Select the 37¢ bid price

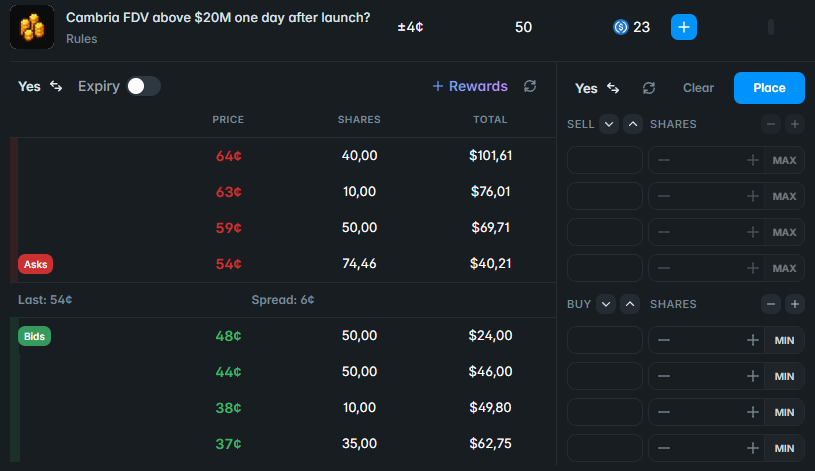[229, 443]
